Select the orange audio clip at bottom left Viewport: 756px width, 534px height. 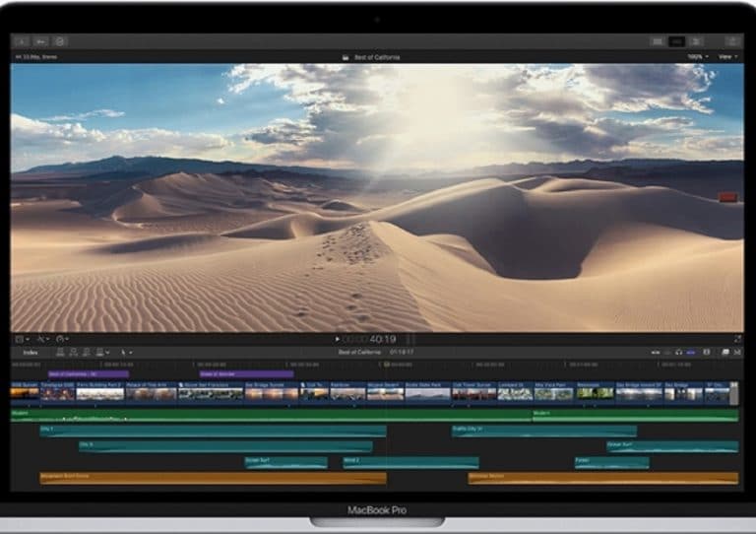coord(212,478)
